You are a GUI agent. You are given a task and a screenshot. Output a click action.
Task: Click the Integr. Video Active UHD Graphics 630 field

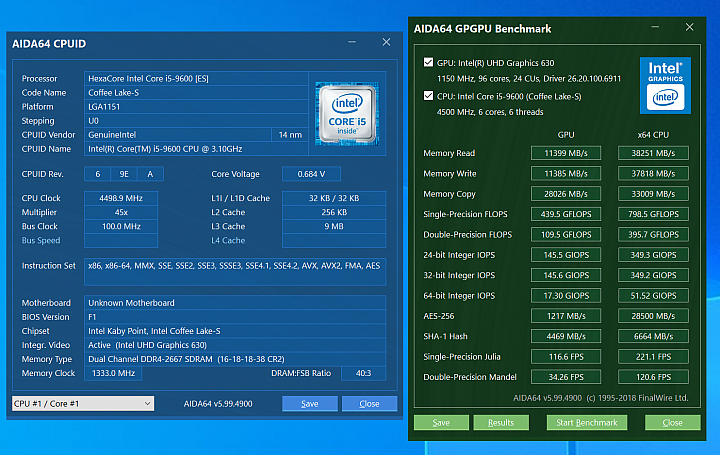click(x=235, y=345)
